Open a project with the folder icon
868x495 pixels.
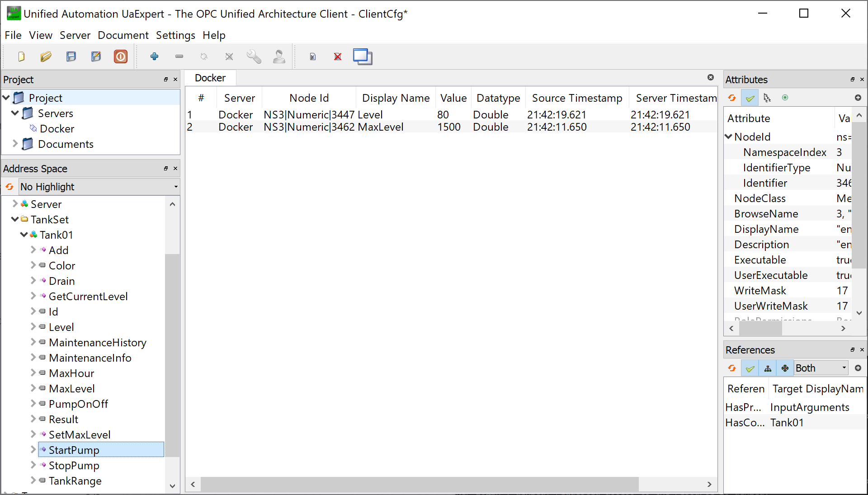[46, 57]
